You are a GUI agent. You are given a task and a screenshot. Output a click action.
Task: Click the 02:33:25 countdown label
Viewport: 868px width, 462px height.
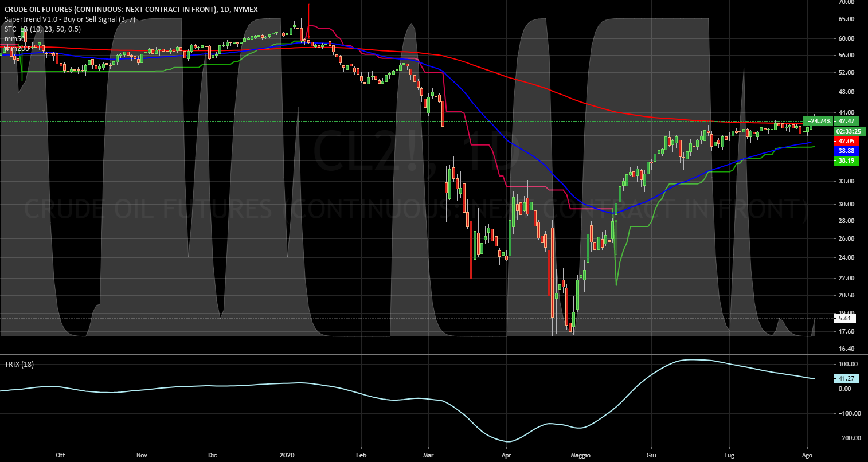point(850,131)
